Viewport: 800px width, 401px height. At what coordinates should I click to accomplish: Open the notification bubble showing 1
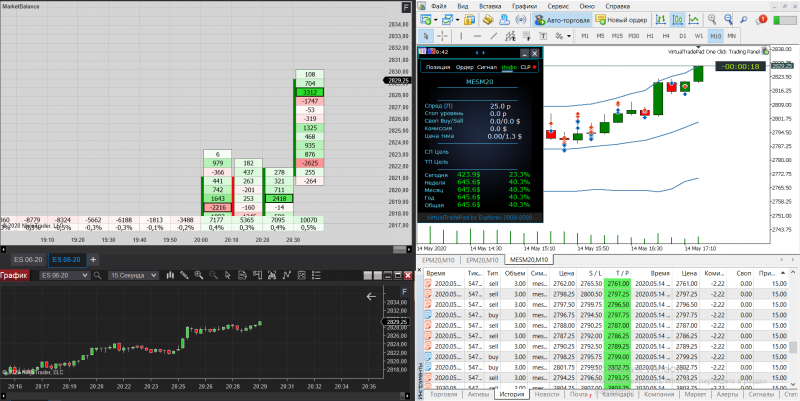762,20
